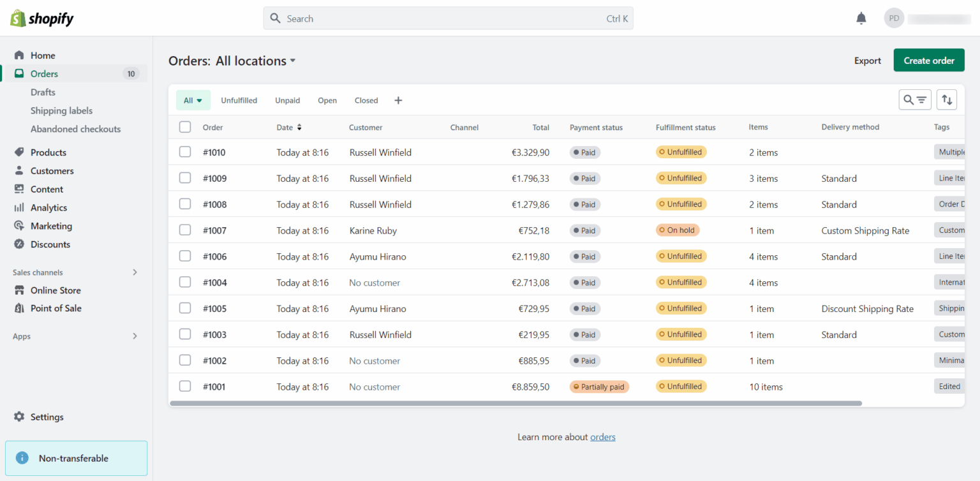Open the sort options for the order list
The width and height of the screenshot is (980, 481).
point(947,100)
